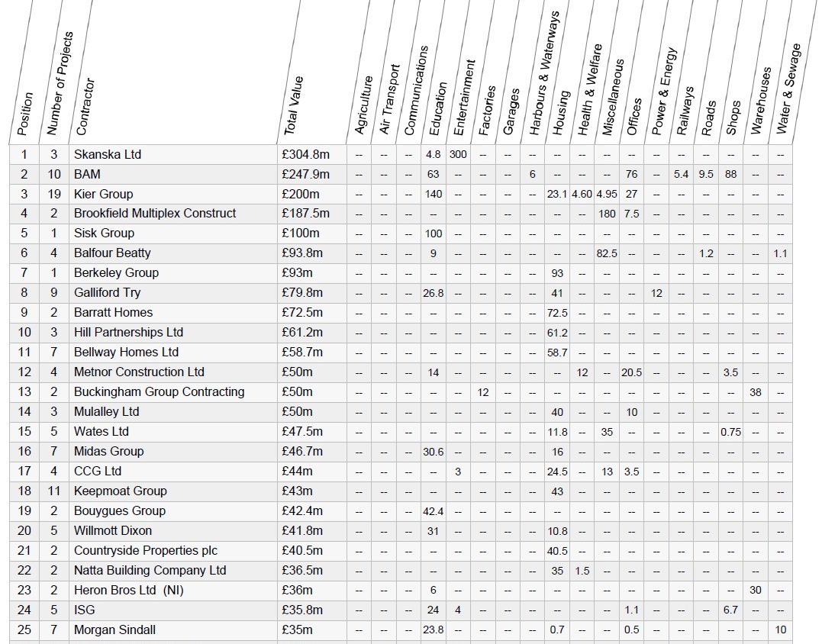Click the Sisk Group contractor name
822x644 pixels.
click(104, 233)
